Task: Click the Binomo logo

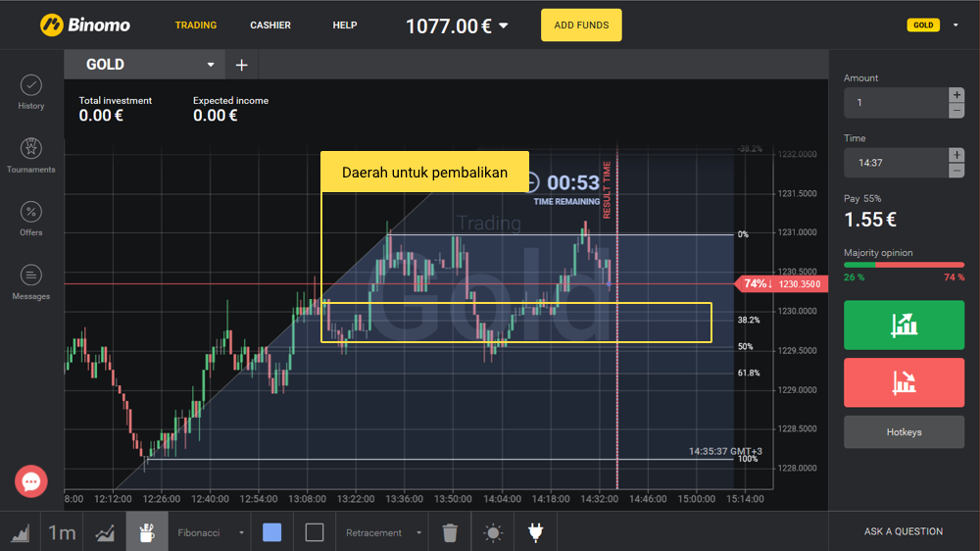Action: [x=85, y=25]
